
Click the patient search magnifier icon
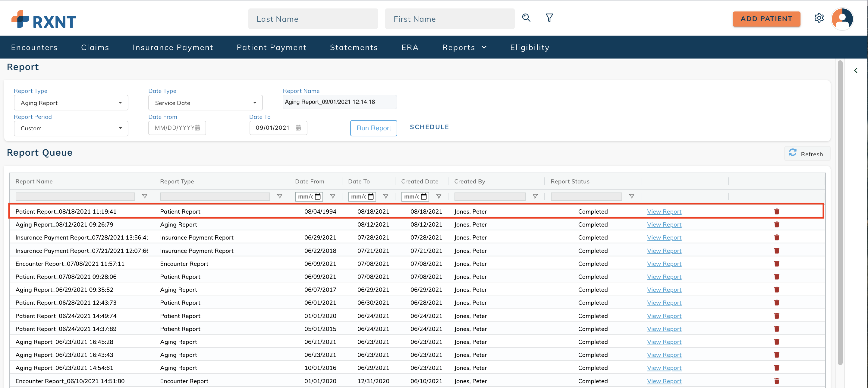[526, 18]
